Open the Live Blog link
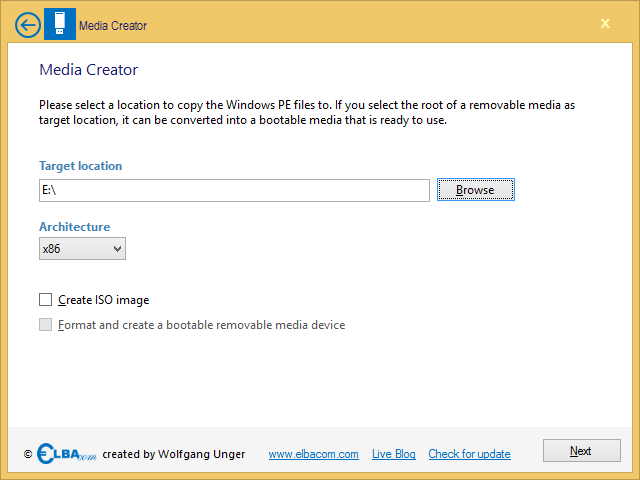Viewport: 640px width, 480px height. point(393,454)
